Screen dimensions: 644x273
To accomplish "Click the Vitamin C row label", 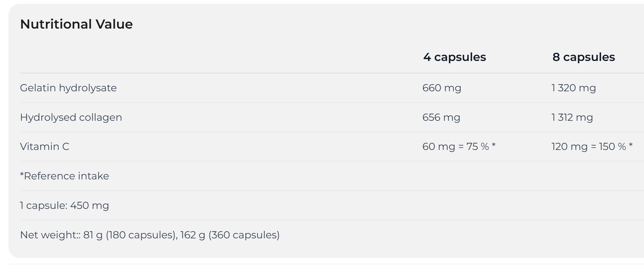I will click(x=45, y=146).
